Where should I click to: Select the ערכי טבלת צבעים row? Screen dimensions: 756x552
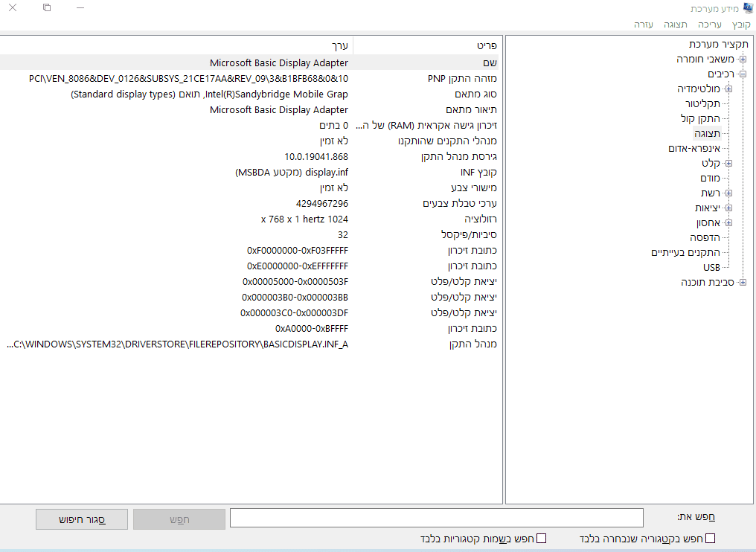(249, 203)
